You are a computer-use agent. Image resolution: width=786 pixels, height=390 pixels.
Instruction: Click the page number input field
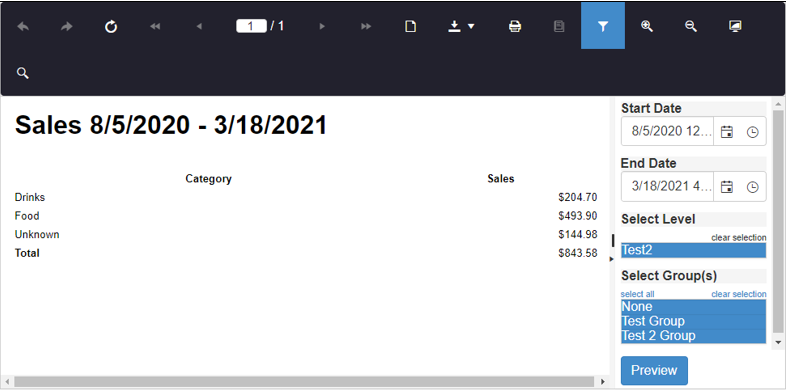coord(251,26)
